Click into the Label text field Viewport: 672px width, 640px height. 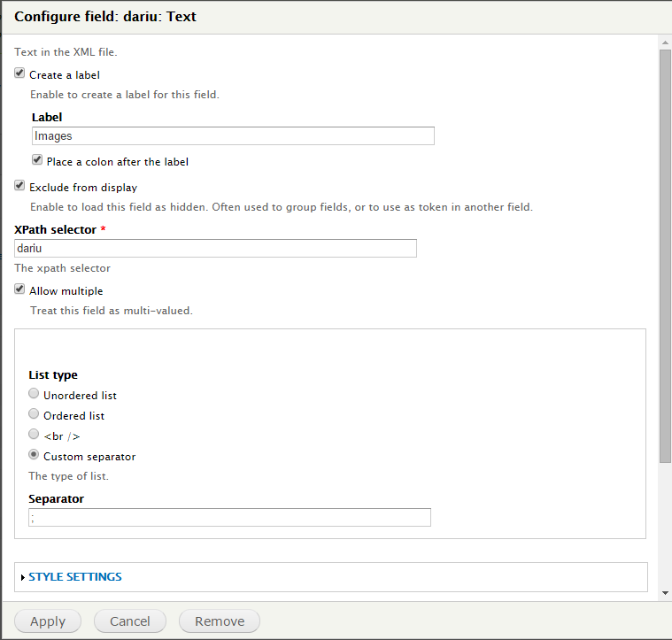[233, 135]
